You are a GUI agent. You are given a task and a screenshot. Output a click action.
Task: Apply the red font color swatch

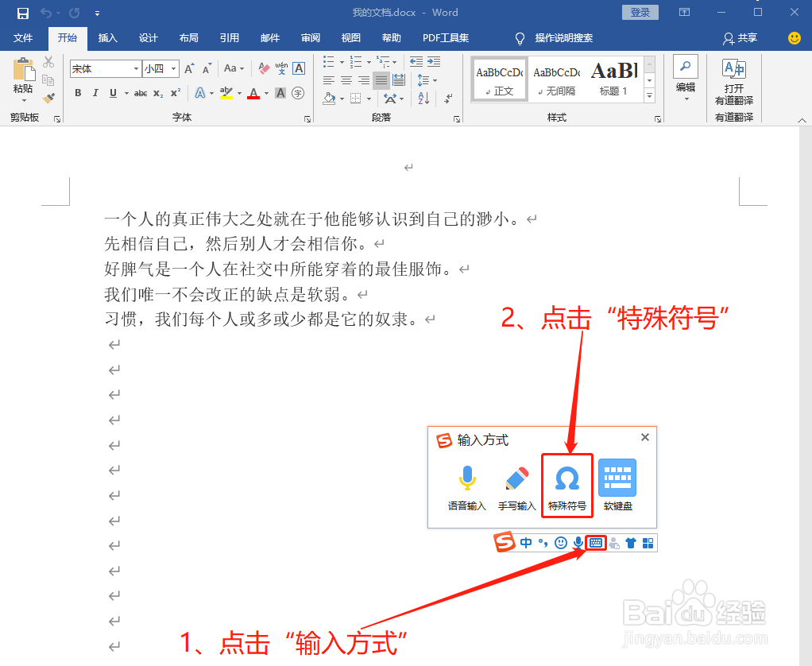click(253, 93)
